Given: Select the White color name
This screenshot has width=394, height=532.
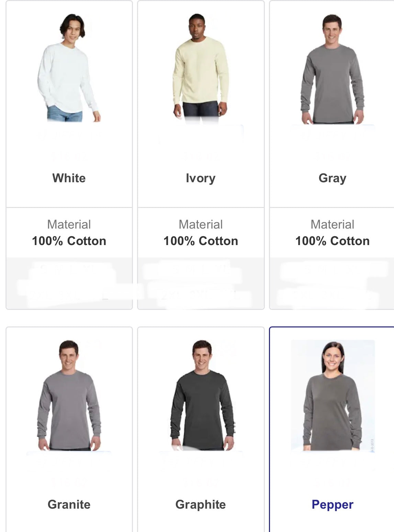Looking at the screenshot, I should (69, 178).
